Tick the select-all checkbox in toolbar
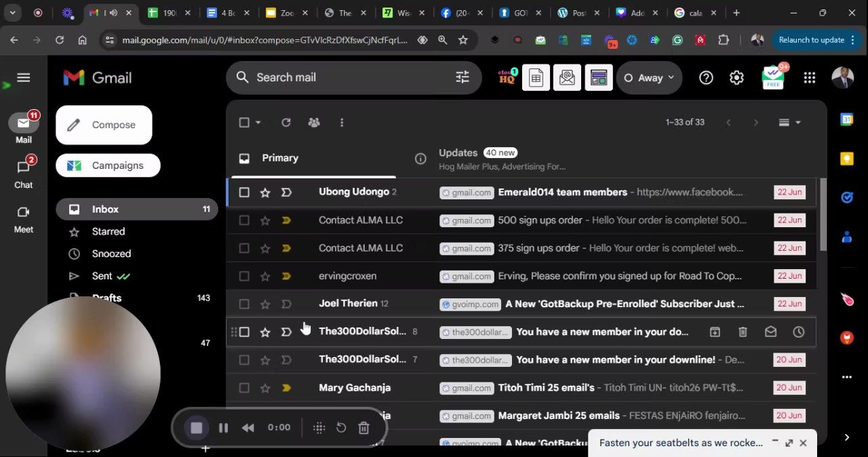The image size is (868, 457). [x=244, y=123]
